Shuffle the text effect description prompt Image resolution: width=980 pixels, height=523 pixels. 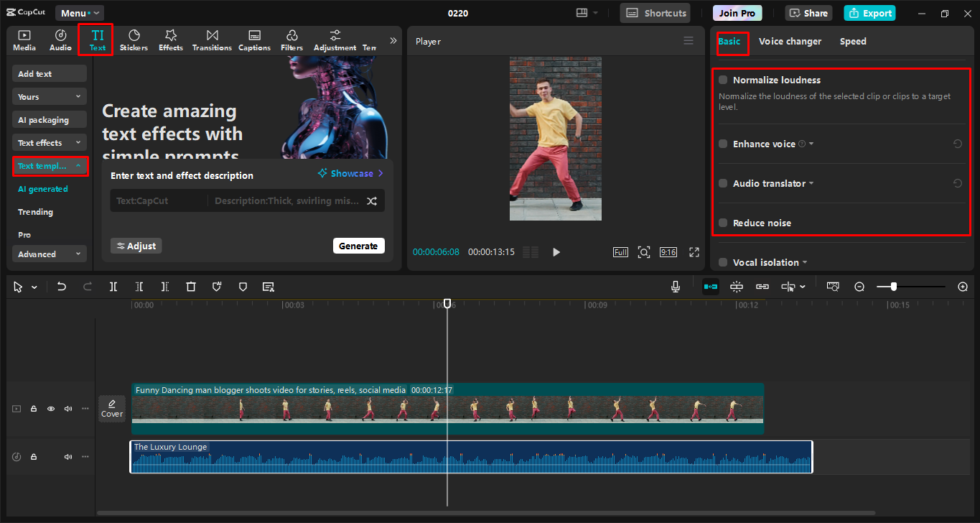[x=372, y=201]
